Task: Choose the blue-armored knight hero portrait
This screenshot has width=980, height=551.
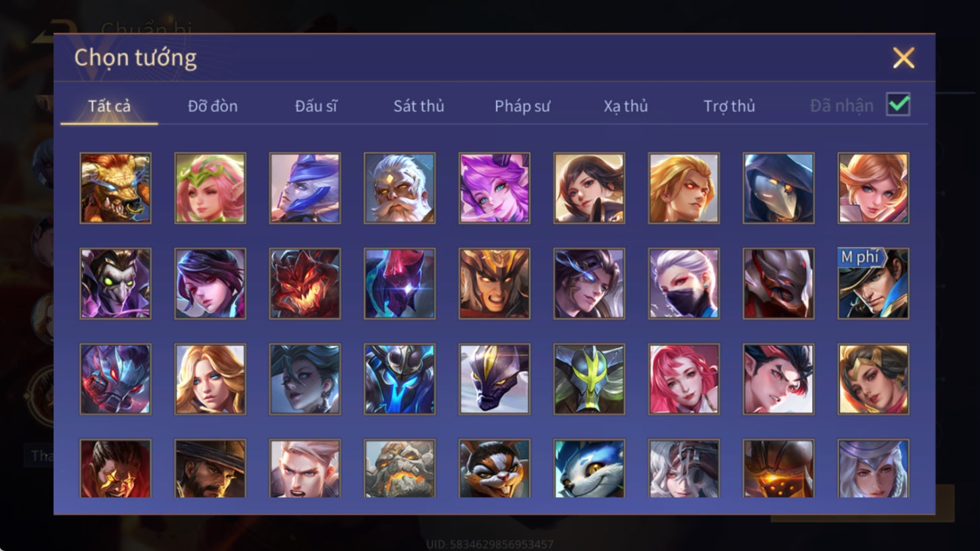Action: [400, 379]
